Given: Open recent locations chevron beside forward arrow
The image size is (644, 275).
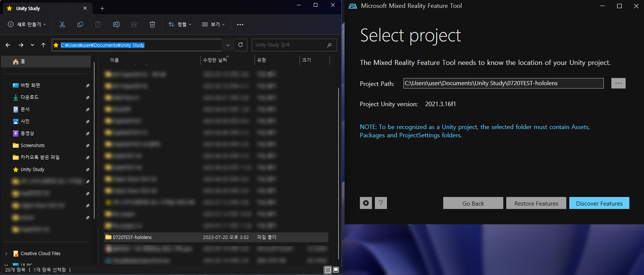Looking at the screenshot, I should coord(33,45).
